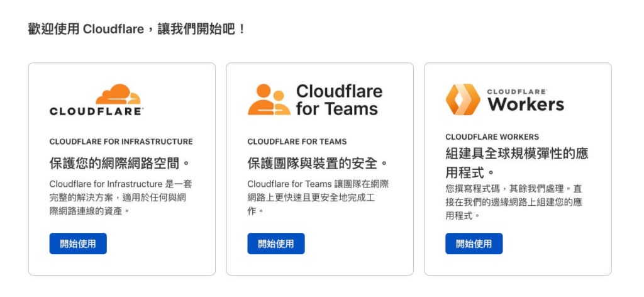Click the Cloudflare Workers hexagon icon
Image resolution: width=644 pixels, height=297 pixels.
[463, 99]
